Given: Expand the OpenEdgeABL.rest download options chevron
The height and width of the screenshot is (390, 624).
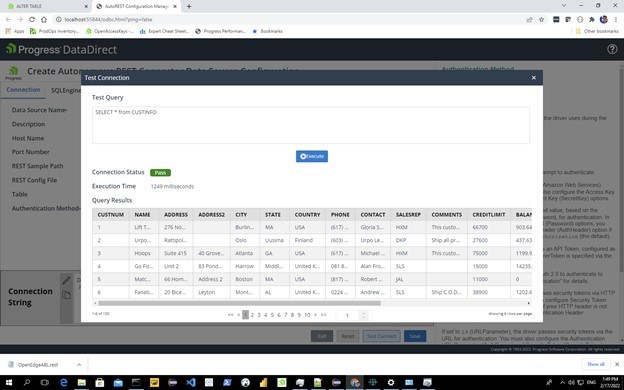Looking at the screenshot, I should [x=79, y=365].
